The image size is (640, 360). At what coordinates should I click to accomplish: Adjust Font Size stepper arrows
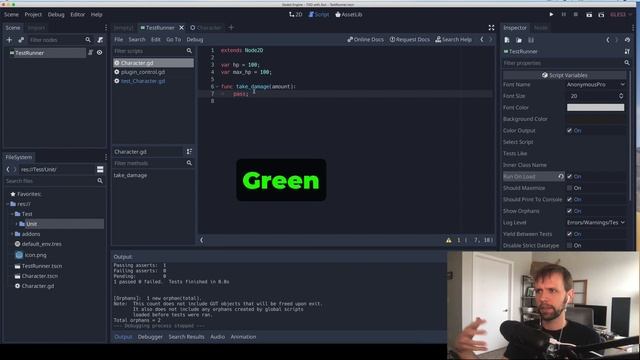(621, 96)
